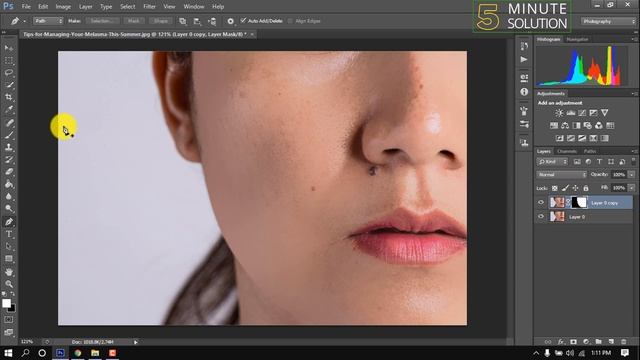Click Make Mask button
Viewport: 640px width, 360px height.
tap(133, 21)
